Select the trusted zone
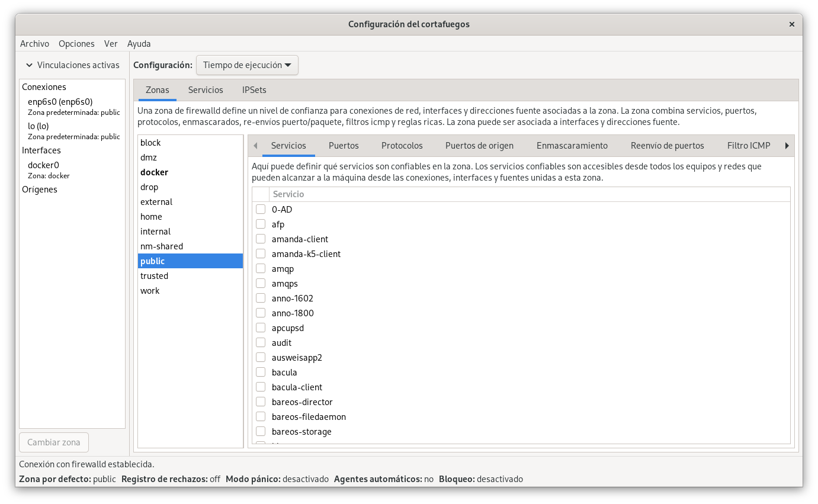Screen dimensions: 818x504 [154, 276]
